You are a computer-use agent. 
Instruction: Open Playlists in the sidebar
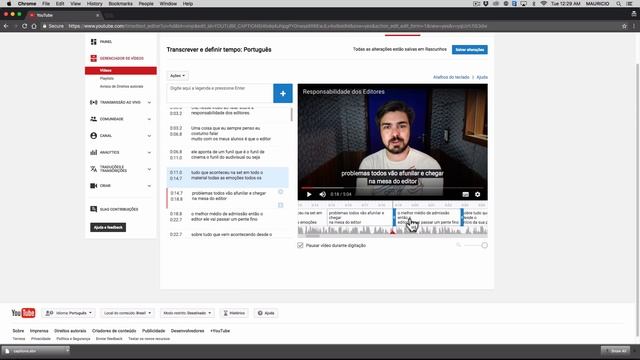pyautogui.click(x=107, y=78)
